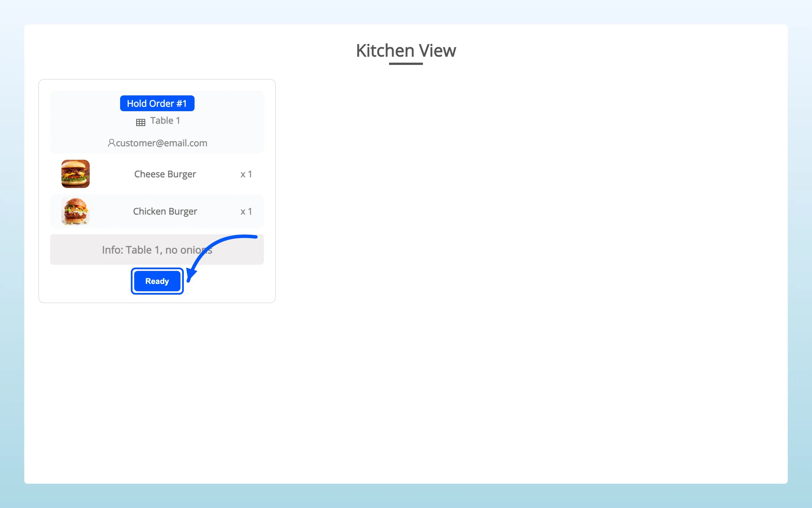Click the Cheese Burger quantity x 1
Image resolution: width=812 pixels, height=508 pixels.
click(246, 174)
